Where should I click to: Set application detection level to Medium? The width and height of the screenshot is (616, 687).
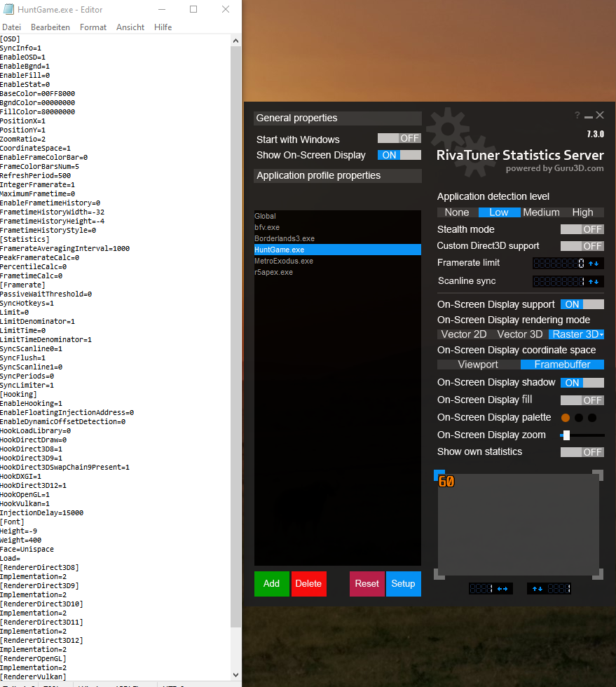pos(541,212)
